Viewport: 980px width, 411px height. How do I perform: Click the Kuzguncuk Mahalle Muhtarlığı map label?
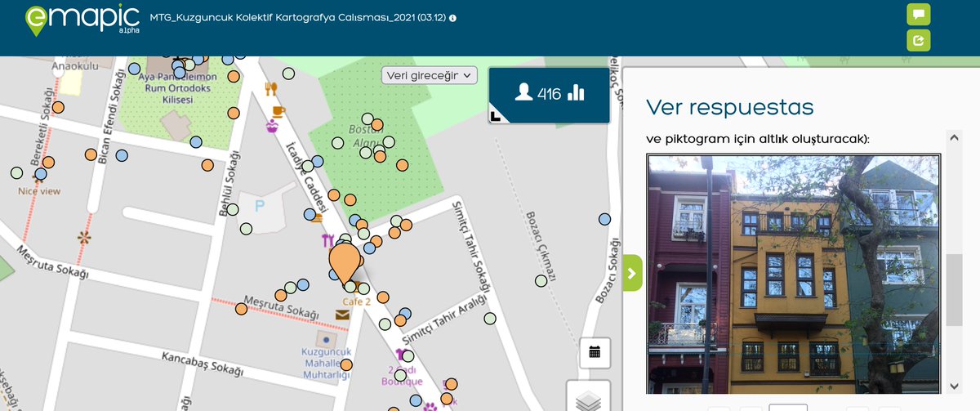pos(327,364)
